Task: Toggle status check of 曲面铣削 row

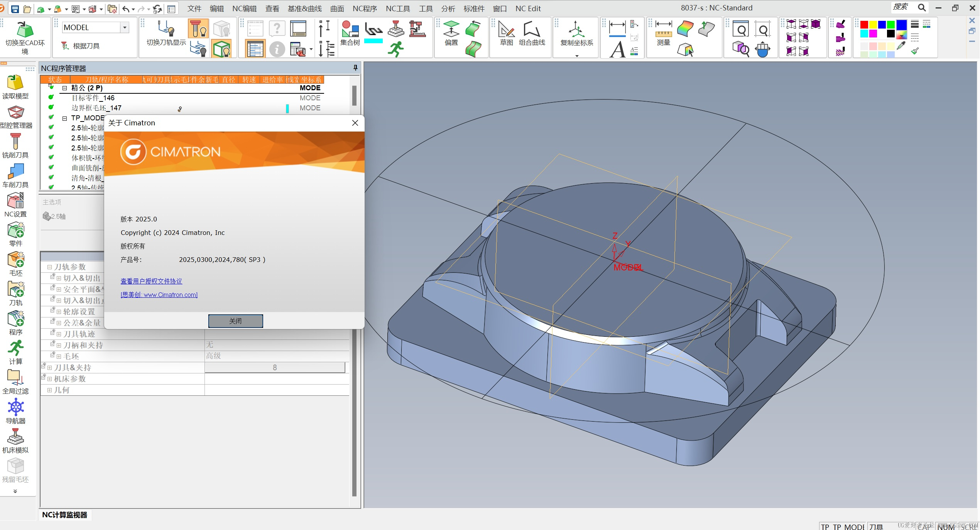Action: (x=51, y=167)
